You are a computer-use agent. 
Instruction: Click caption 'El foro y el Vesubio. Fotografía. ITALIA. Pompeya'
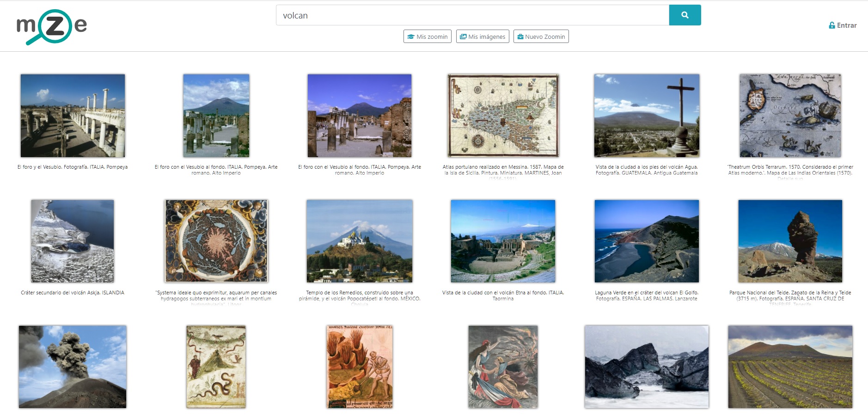click(x=73, y=167)
